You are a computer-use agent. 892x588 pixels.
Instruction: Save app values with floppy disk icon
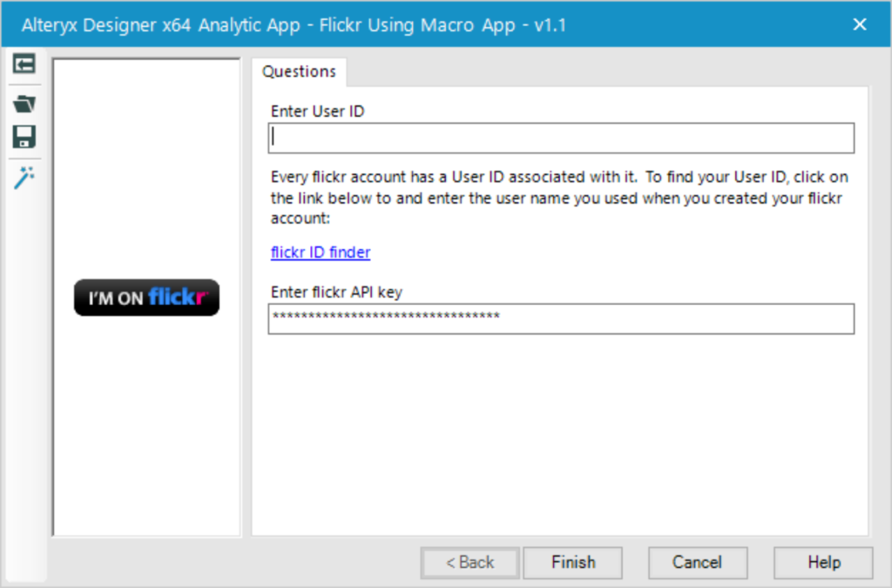(24, 137)
